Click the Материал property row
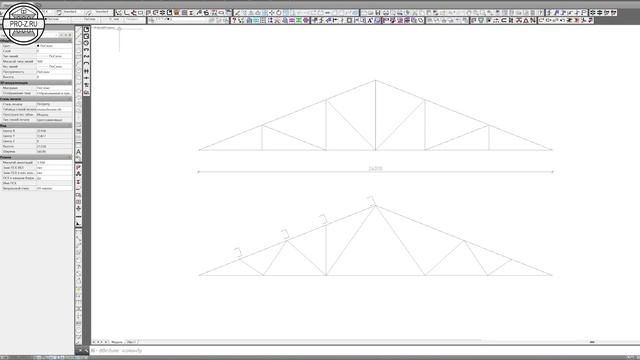 (36, 88)
